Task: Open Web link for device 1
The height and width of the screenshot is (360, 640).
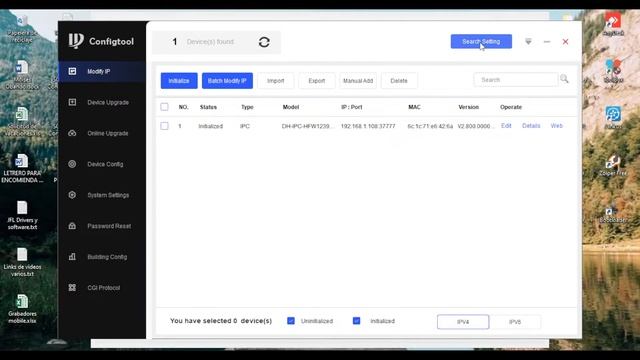Action: (x=557, y=126)
